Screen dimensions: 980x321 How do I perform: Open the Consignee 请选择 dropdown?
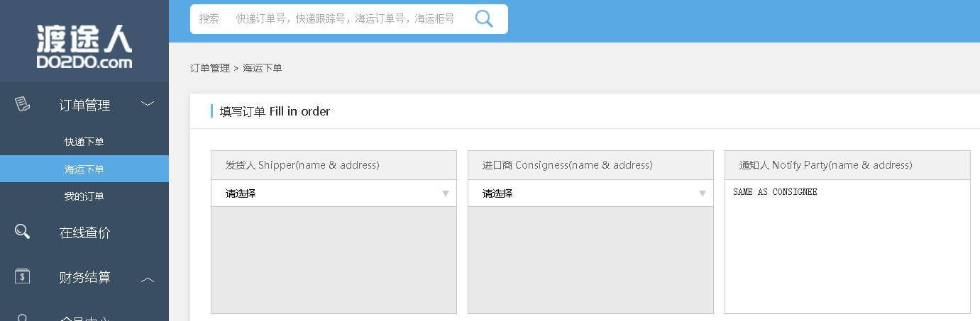(x=590, y=193)
